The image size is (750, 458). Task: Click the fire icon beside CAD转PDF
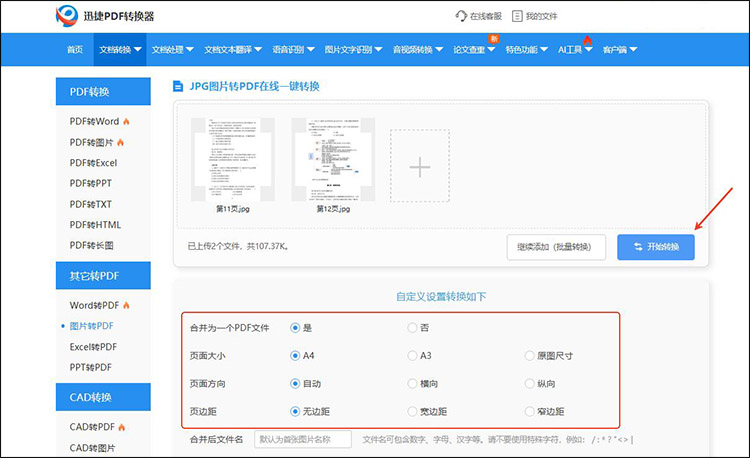coord(121,427)
